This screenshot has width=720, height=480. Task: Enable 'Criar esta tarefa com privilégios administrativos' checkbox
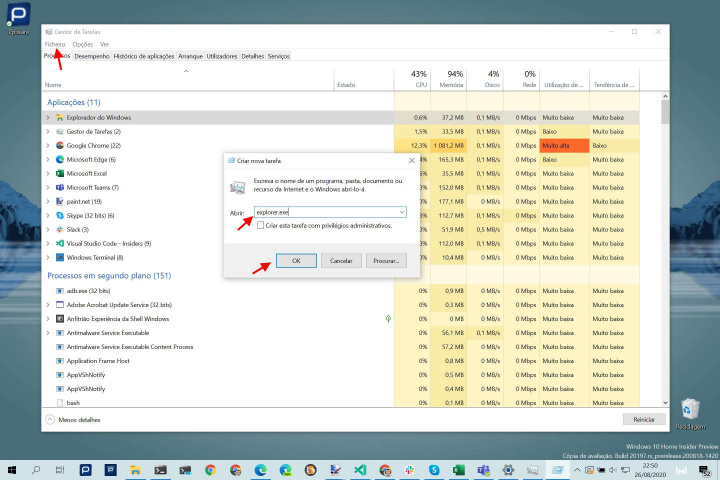click(261, 226)
